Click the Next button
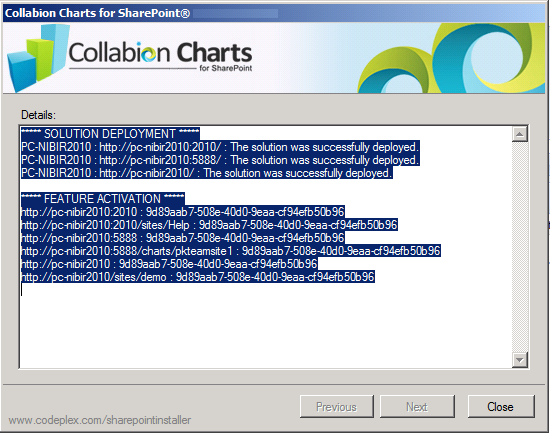The width and height of the screenshot is (550, 433). [x=417, y=406]
